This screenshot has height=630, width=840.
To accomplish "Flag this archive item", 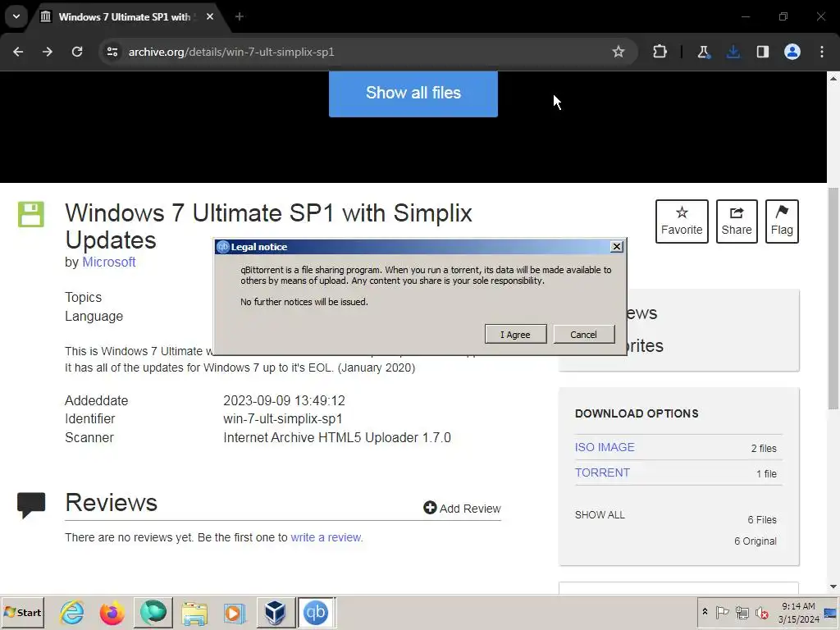I will (x=782, y=221).
